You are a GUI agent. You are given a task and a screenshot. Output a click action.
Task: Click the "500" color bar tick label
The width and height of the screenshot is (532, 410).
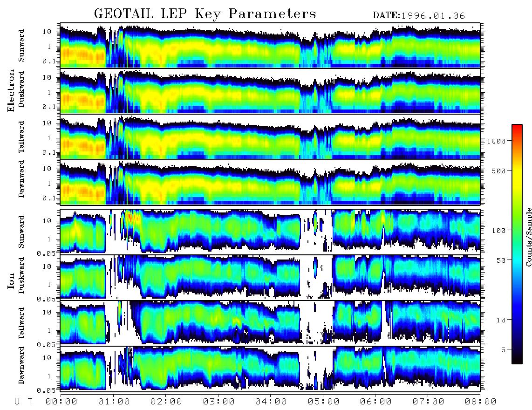tap(498, 171)
